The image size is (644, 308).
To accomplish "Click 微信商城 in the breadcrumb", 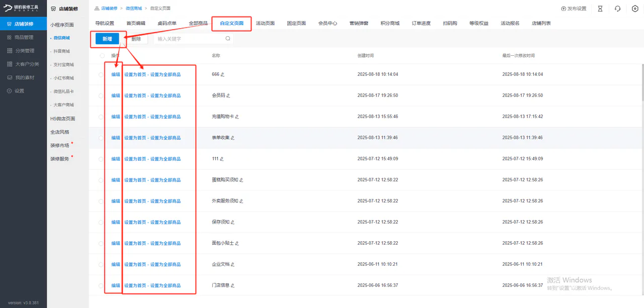I will click(x=133, y=9).
